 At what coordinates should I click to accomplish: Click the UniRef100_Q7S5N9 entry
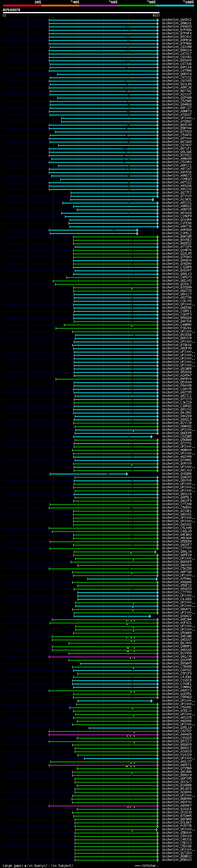[177, 768]
